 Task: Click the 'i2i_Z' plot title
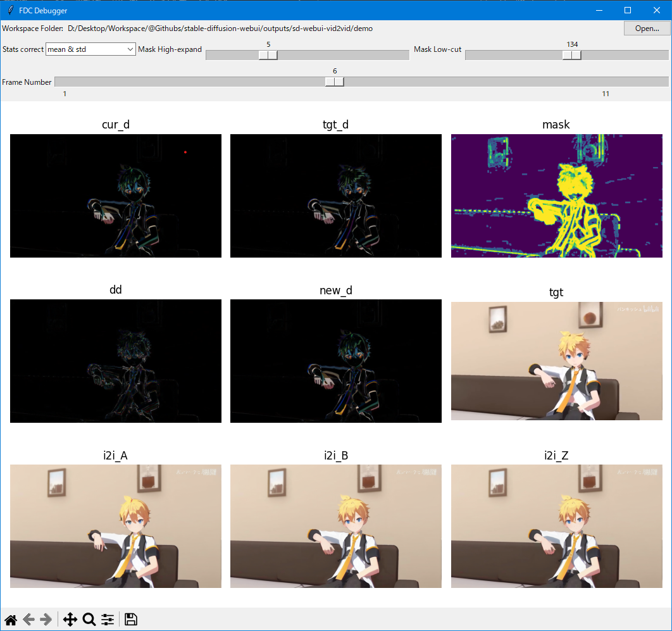click(x=556, y=455)
